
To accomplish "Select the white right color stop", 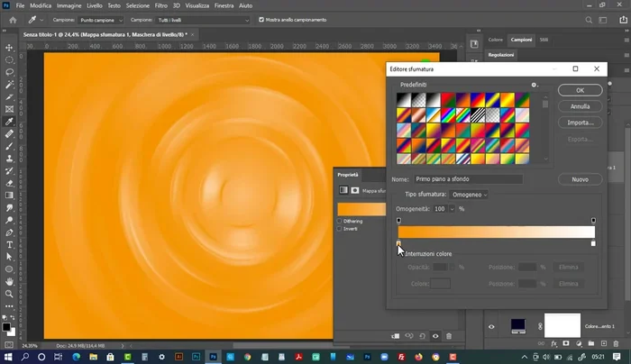I will point(593,243).
